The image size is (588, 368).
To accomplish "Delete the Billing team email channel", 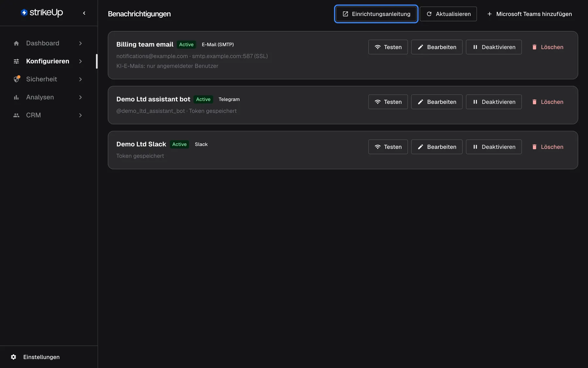I will point(547,47).
